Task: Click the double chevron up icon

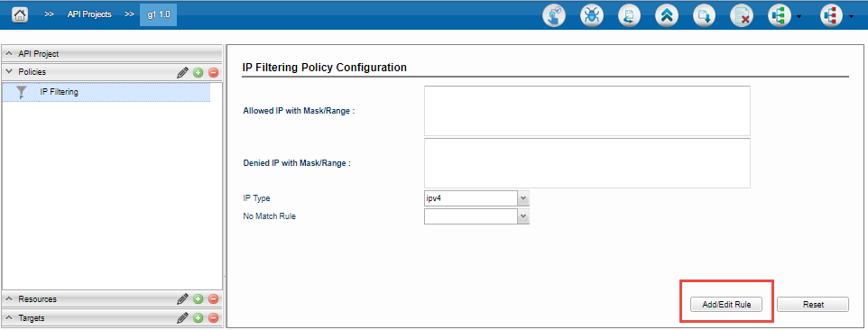Action: [667, 15]
